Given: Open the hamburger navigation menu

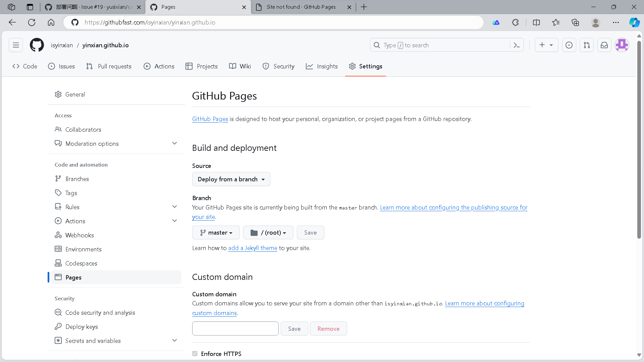Looking at the screenshot, I should (x=16, y=45).
